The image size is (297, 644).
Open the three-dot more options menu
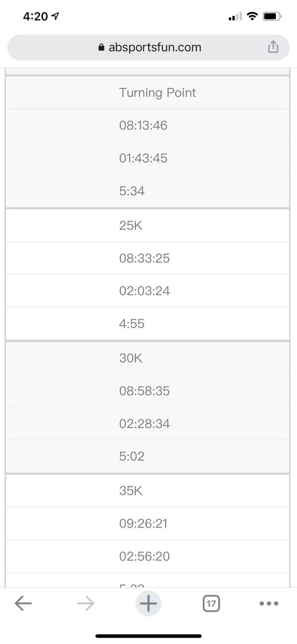[269, 603]
